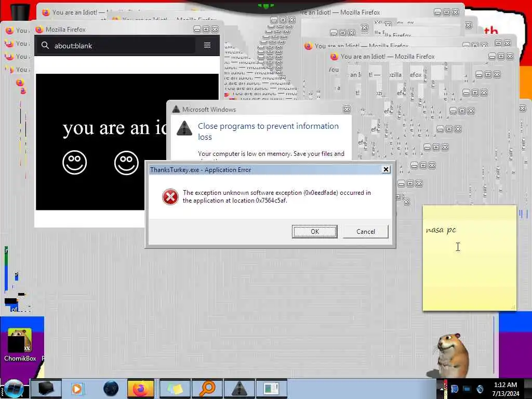Maximize the front 'Mozilla Firefox' about:blank window
The height and width of the screenshot is (399, 532).
click(206, 30)
